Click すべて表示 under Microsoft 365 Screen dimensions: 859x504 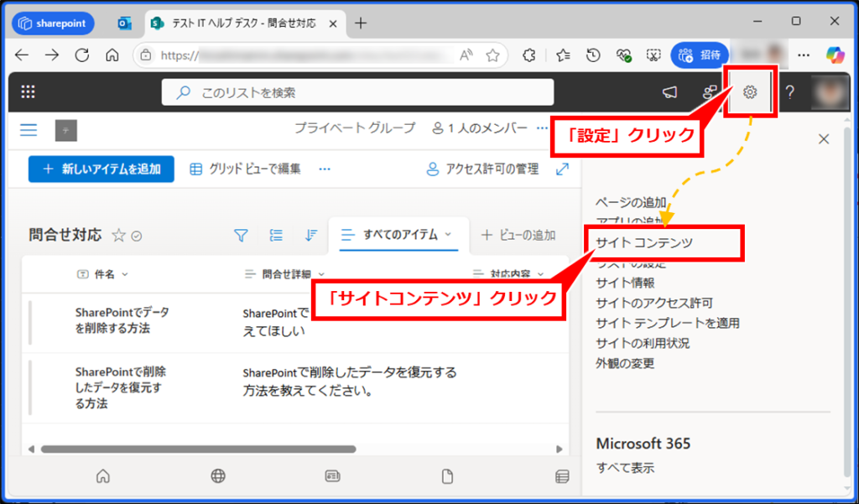625,468
